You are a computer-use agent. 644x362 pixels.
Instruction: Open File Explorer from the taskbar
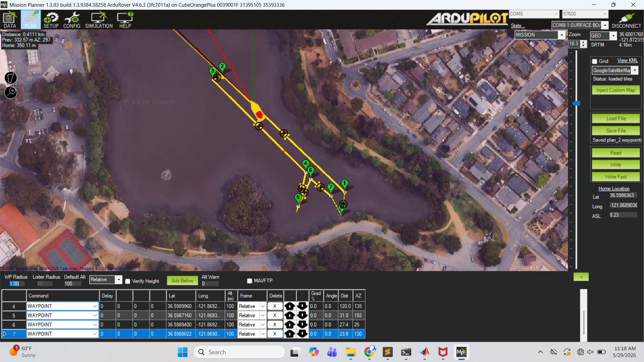pyautogui.click(x=351, y=352)
